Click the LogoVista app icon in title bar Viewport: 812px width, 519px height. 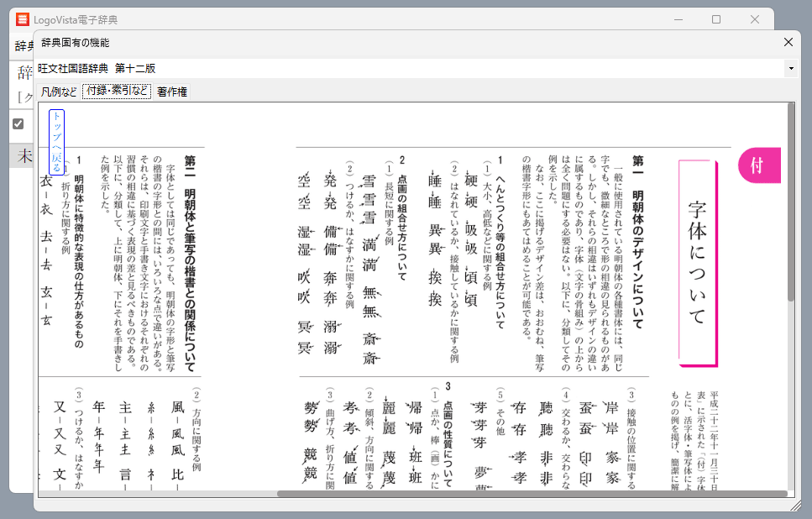[x=23, y=19]
